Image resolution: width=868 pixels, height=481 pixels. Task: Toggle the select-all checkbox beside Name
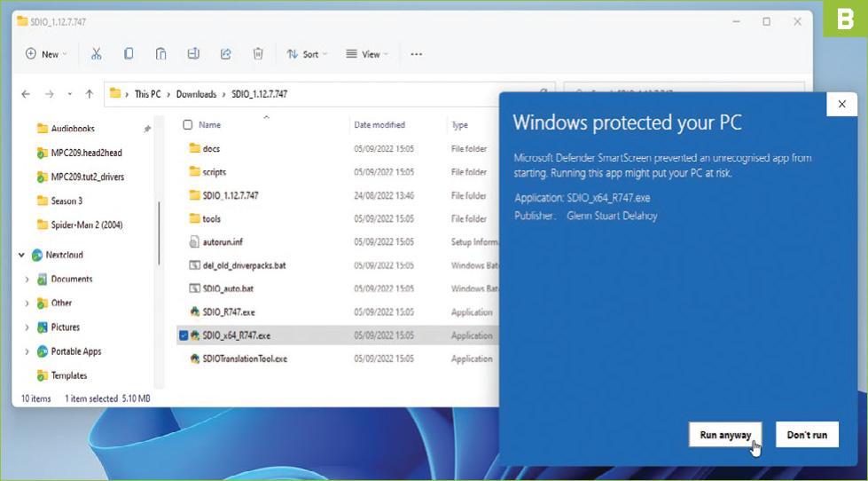click(188, 124)
